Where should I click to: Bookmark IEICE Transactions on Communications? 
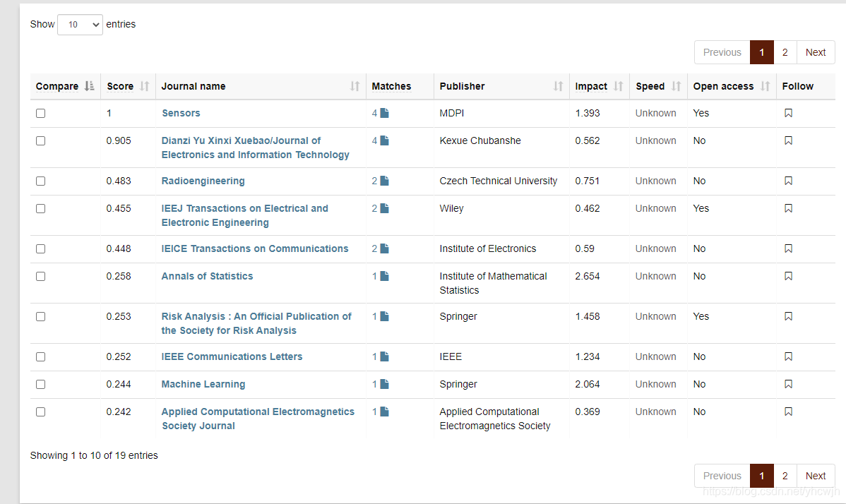click(788, 248)
